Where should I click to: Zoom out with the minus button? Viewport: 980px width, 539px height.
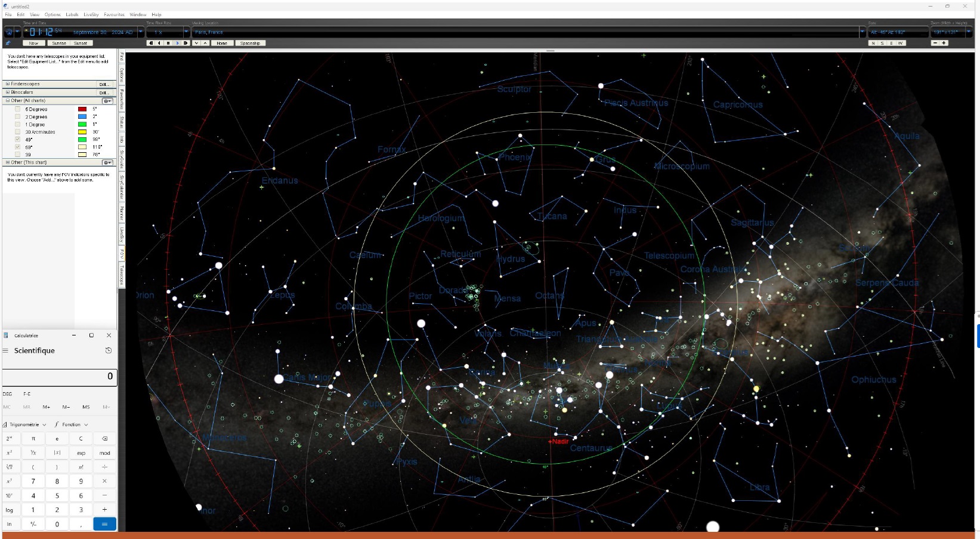click(935, 43)
